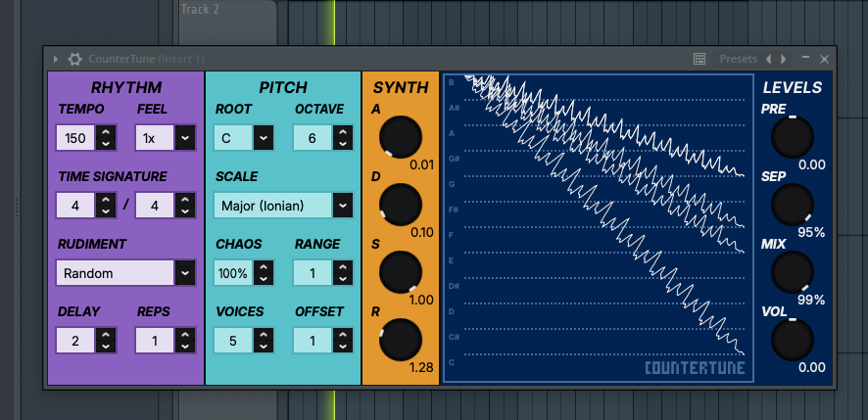868x420 pixels.
Task: Click the CounterTune (Insert 1) window title
Action: point(146,59)
